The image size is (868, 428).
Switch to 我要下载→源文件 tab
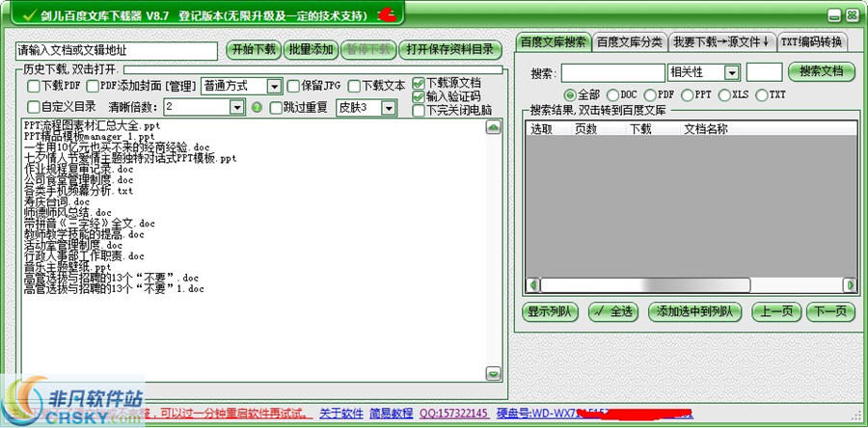pyautogui.click(x=721, y=42)
